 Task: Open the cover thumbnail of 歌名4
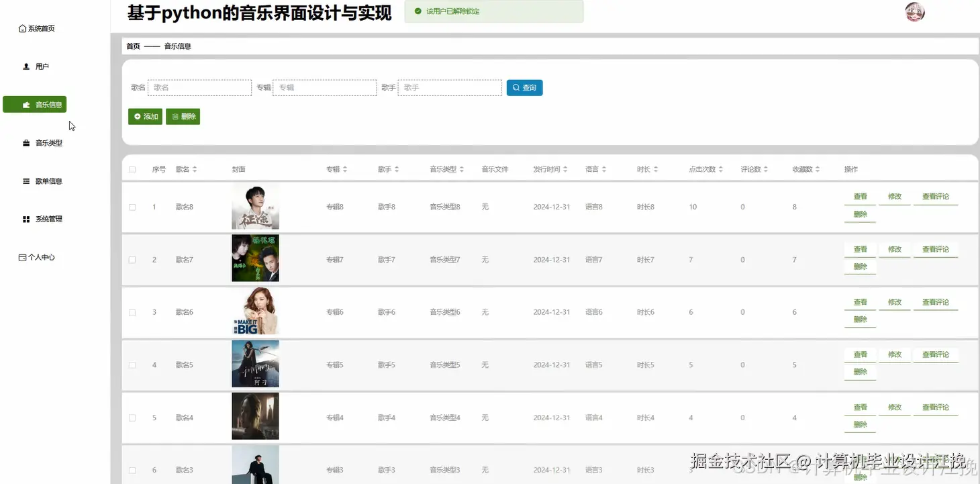255,417
